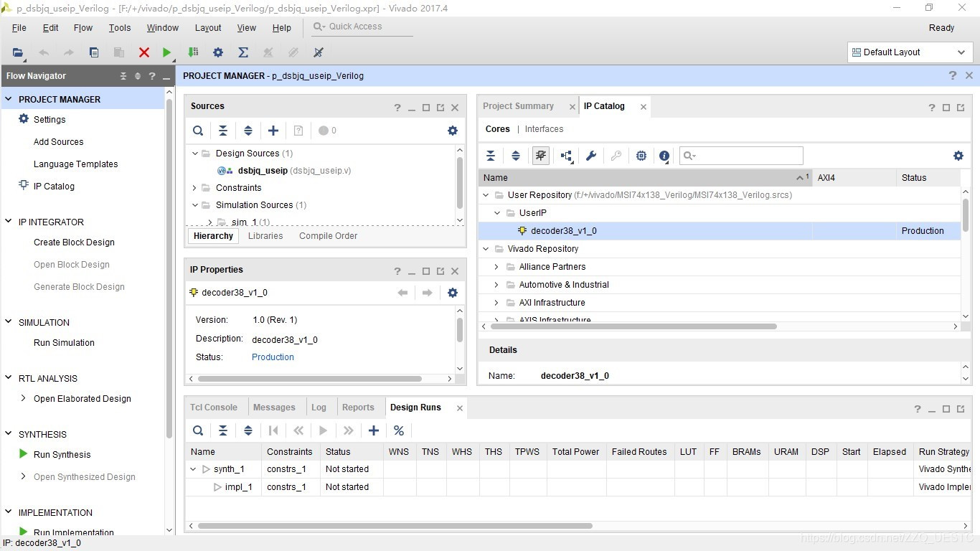The image size is (980, 551).
Task: Click the green Run flow toolbar arrow
Action: [167, 52]
